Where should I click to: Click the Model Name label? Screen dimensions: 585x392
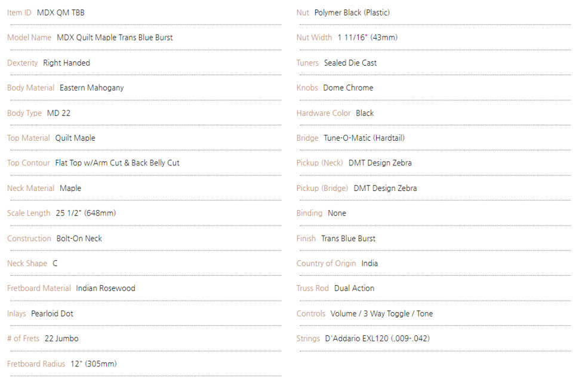pos(29,38)
